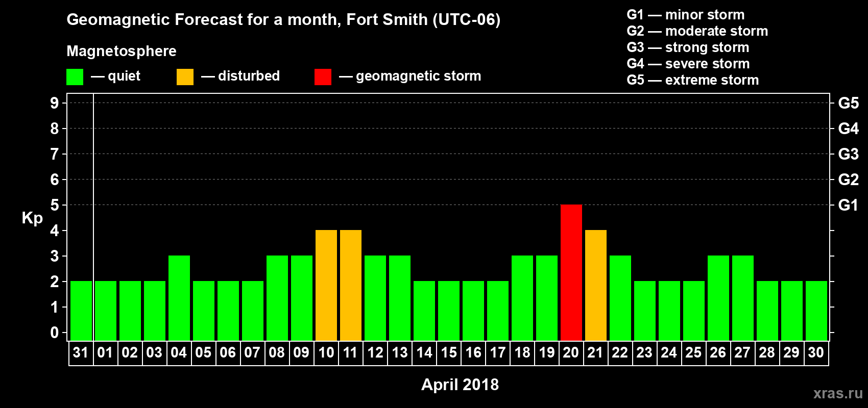
Task: Click date label 01 on the axis
Action: tap(105, 352)
